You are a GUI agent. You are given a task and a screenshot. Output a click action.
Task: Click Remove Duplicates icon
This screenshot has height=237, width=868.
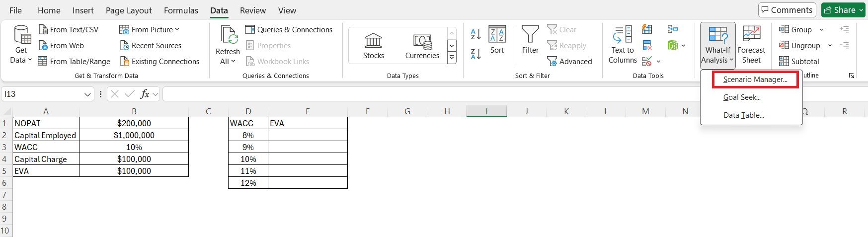tap(647, 46)
